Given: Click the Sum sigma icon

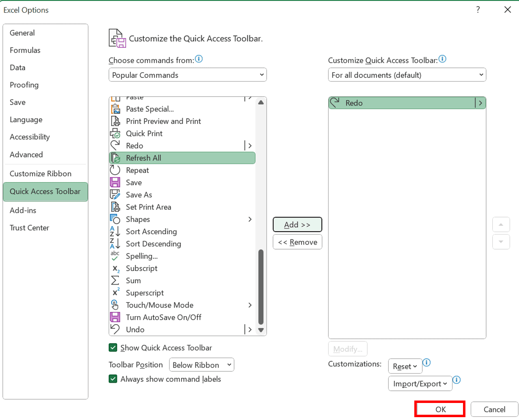Looking at the screenshot, I should [x=116, y=280].
